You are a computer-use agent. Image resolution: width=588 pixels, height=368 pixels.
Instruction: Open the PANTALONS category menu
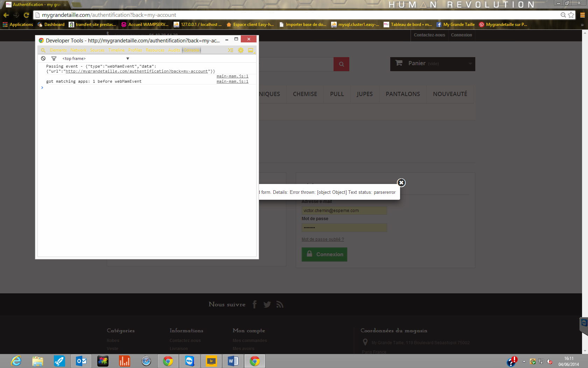403,94
